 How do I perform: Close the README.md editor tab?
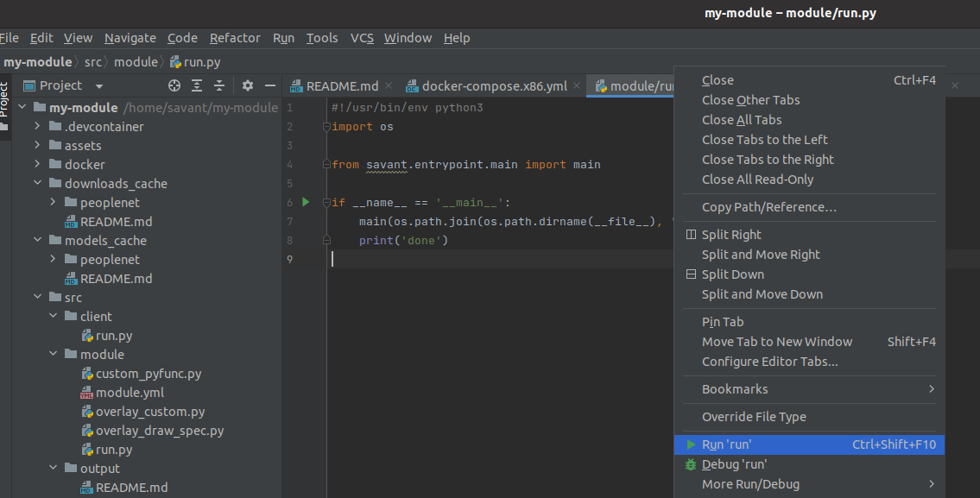389,85
